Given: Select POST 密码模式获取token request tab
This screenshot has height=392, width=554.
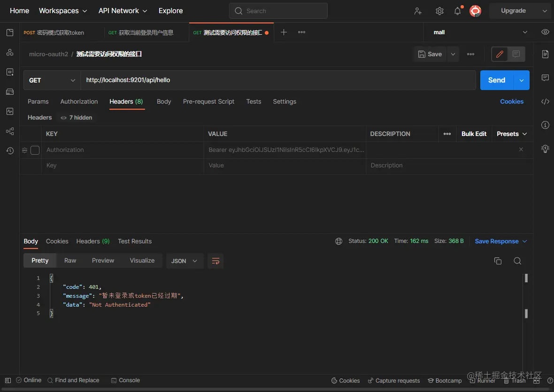Looking at the screenshot, I should [x=62, y=32].
